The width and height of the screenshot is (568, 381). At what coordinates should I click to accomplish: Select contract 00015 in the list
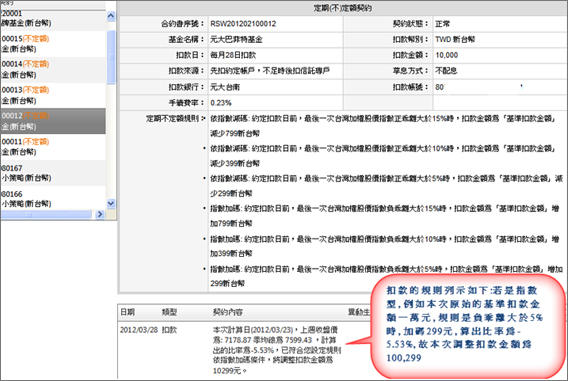[x=53, y=44]
